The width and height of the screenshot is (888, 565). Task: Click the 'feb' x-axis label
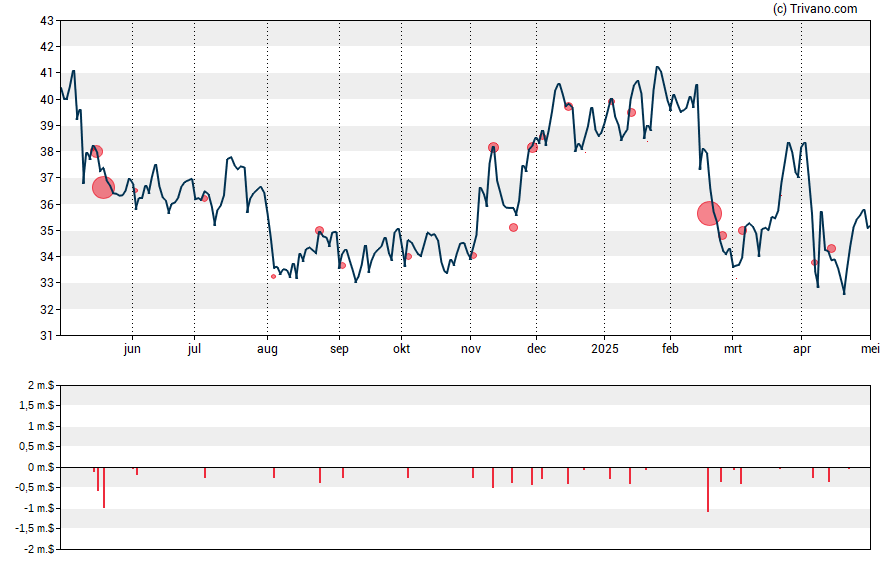click(670, 349)
